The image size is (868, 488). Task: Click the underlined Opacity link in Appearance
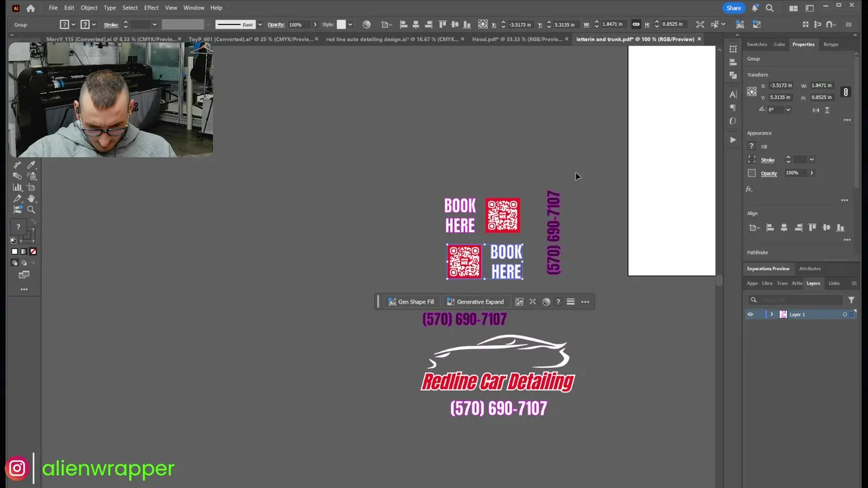[x=768, y=173]
